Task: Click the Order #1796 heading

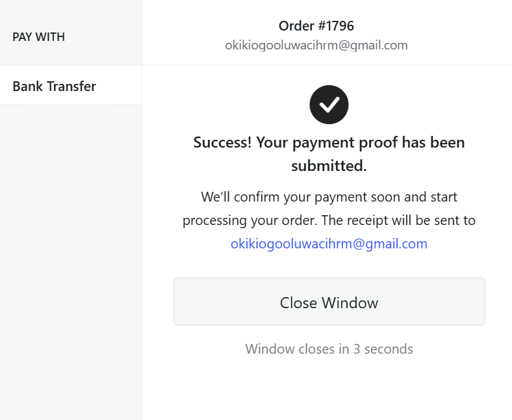Action: [x=316, y=26]
